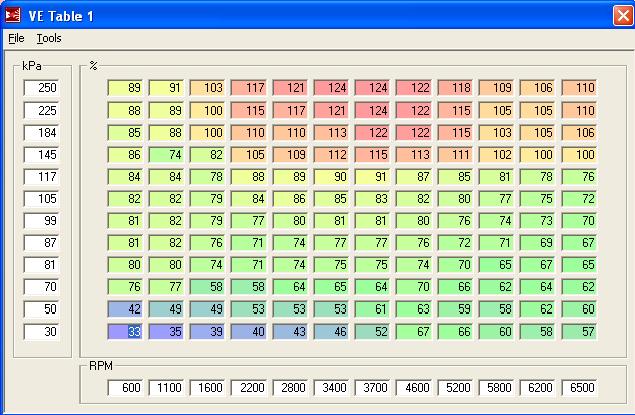Screen dimensions: 635x415
Task: Select VE cell 74 at 145 kPa, 1100 RPM
Action: [x=166, y=155]
